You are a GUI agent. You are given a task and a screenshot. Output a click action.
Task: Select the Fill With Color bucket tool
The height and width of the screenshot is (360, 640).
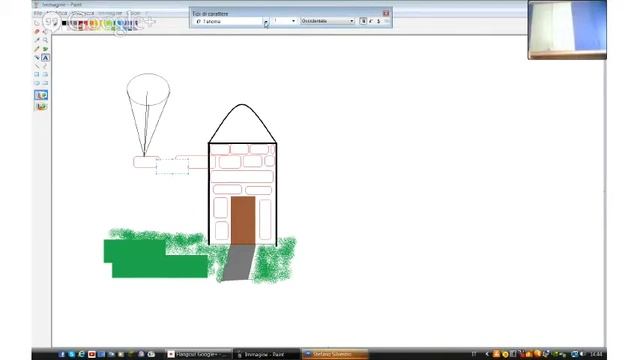[45, 31]
